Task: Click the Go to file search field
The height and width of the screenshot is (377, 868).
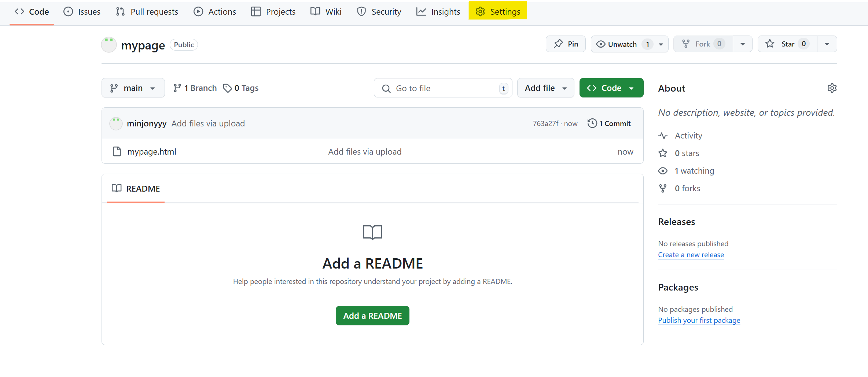Action: click(x=443, y=88)
